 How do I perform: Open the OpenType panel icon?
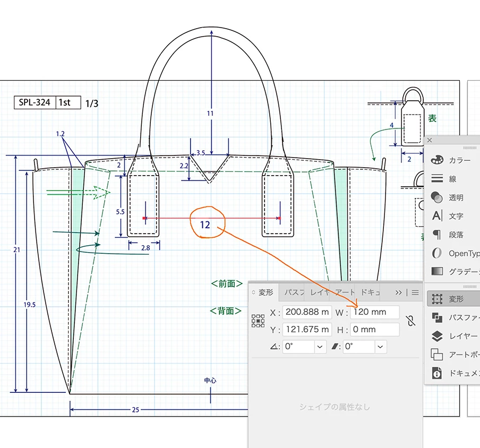point(437,253)
